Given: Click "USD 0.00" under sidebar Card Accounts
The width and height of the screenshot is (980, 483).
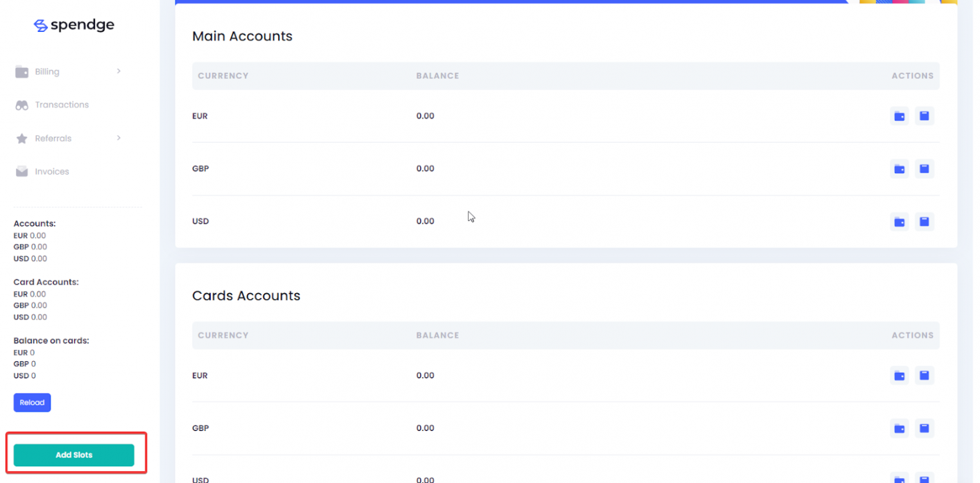Looking at the screenshot, I should tap(30, 317).
